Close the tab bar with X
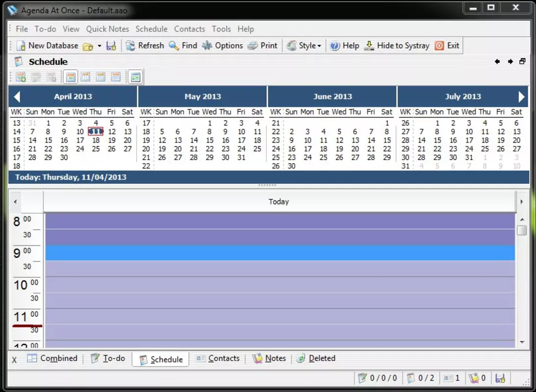This screenshot has width=536, height=392. 14,360
